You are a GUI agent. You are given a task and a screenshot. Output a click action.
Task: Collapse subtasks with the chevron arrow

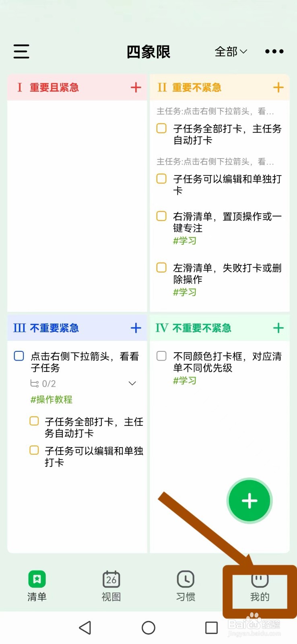[132, 384]
